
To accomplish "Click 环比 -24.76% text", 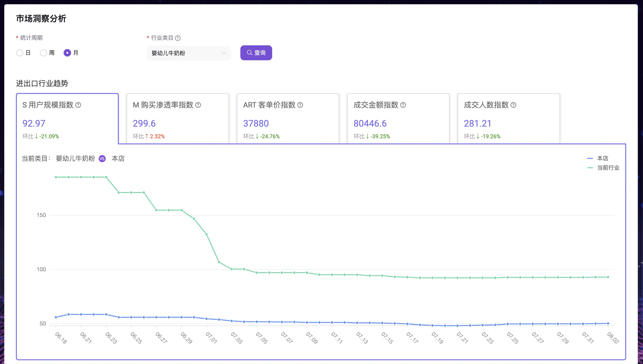I will 261,136.
